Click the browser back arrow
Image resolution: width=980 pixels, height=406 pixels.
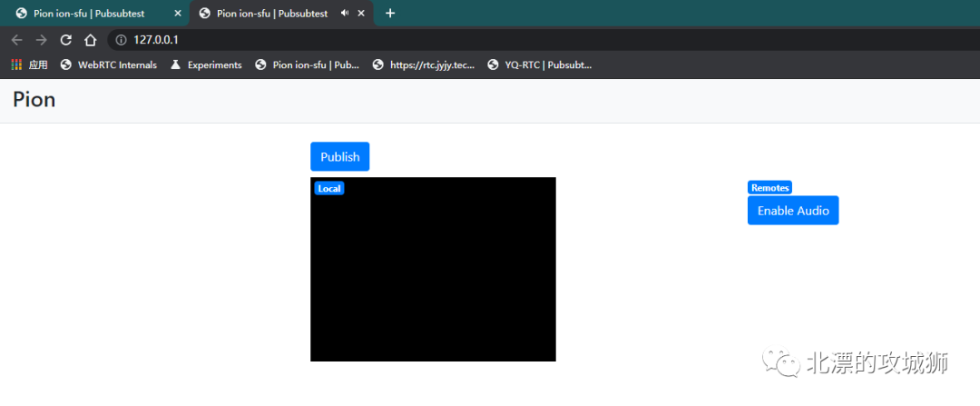(x=17, y=40)
